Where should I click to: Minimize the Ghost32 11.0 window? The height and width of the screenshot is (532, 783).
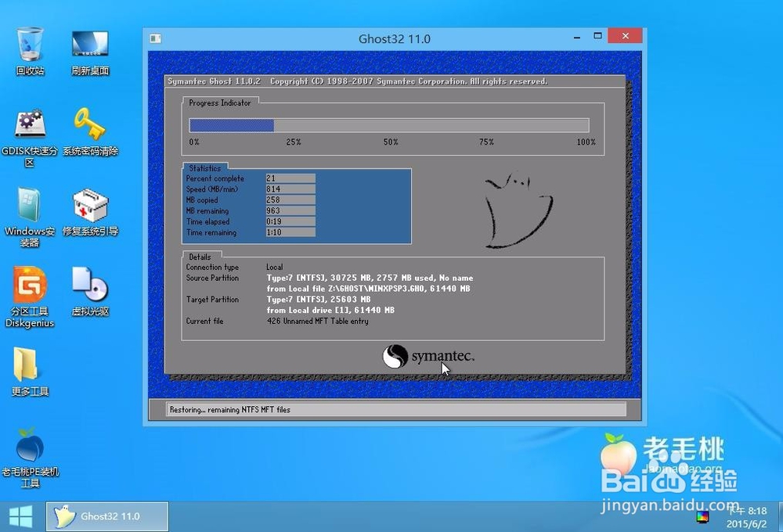coord(577,38)
